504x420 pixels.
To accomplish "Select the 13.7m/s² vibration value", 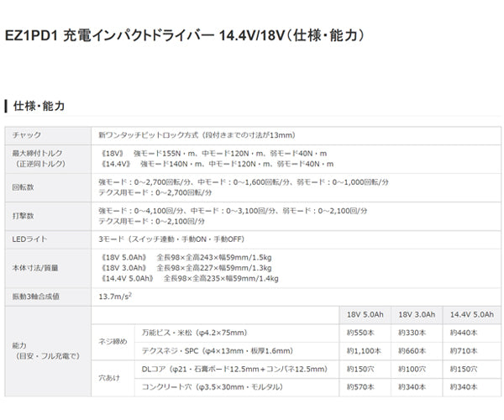I will click(x=115, y=297).
